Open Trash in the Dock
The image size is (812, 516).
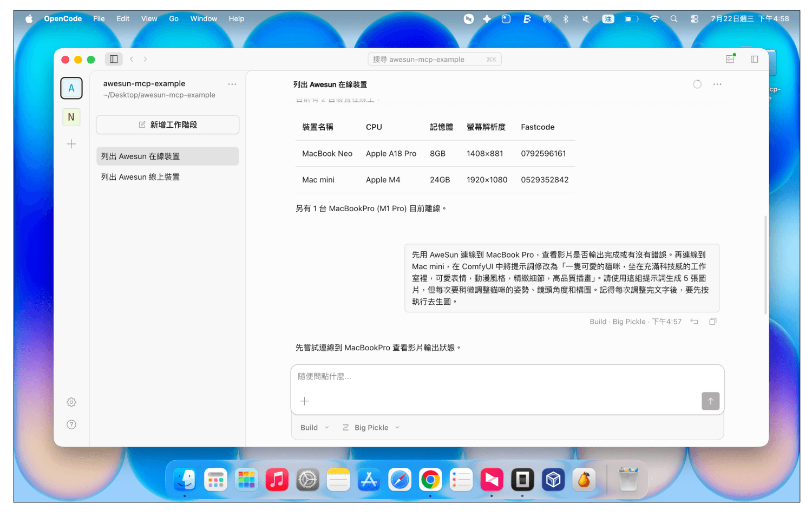coord(628,480)
